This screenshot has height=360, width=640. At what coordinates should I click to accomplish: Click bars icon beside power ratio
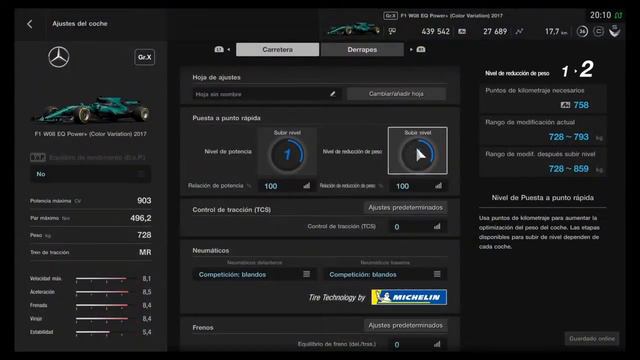307,186
